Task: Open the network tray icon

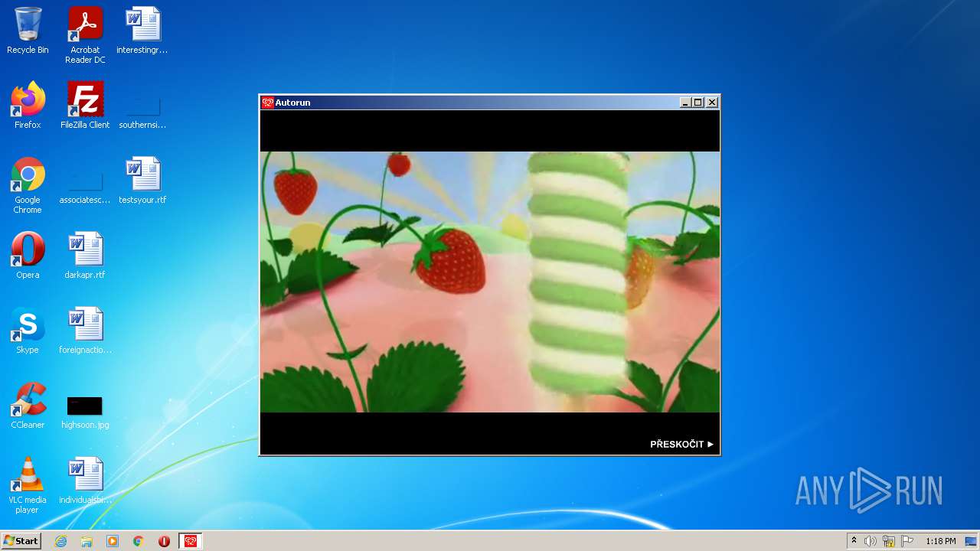Action: [x=889, y=541]
